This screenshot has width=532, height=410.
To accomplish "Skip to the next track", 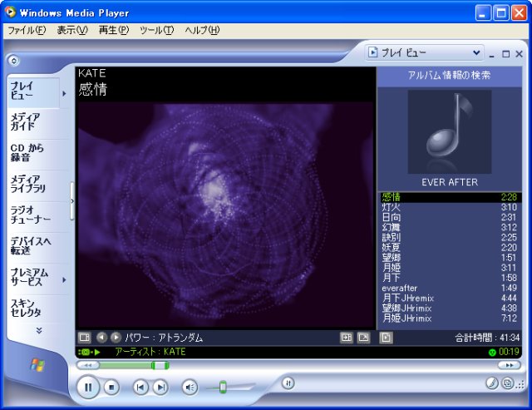I will [160, 388].
